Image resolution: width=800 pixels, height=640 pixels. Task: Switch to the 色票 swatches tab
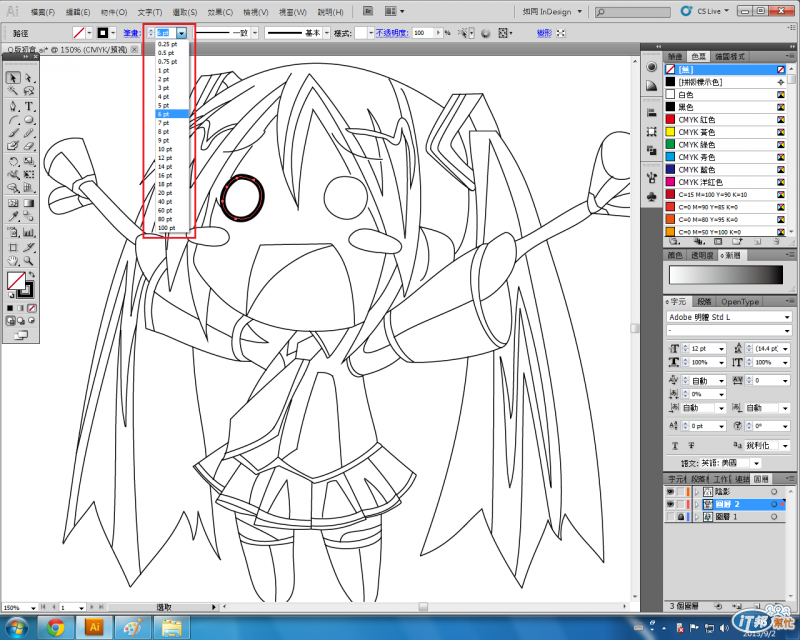(698, 57)
